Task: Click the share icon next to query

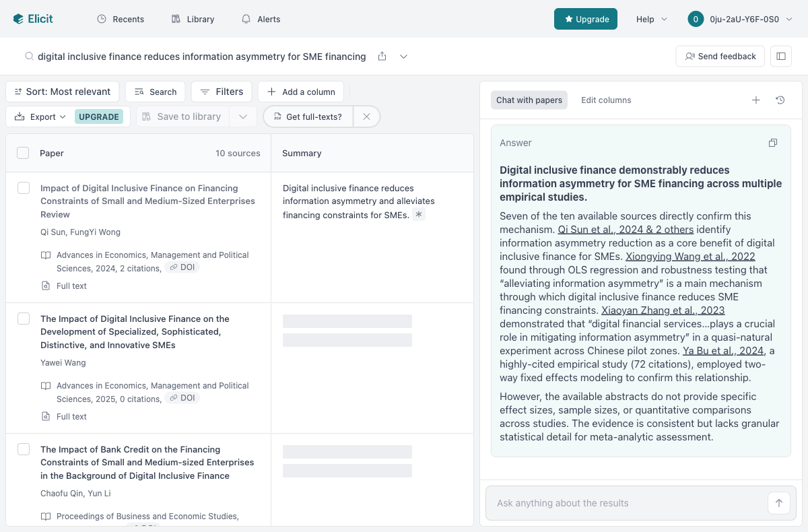Action: [x=382, y=57]
